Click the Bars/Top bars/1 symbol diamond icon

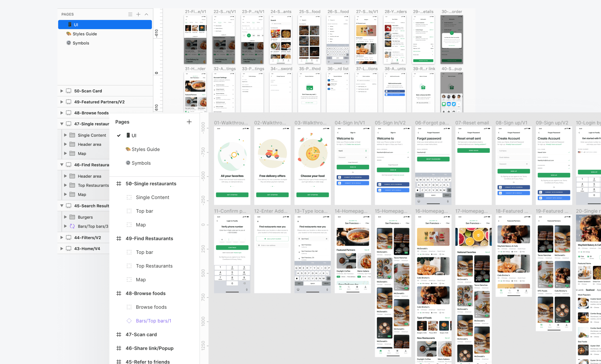click(129, 321)
